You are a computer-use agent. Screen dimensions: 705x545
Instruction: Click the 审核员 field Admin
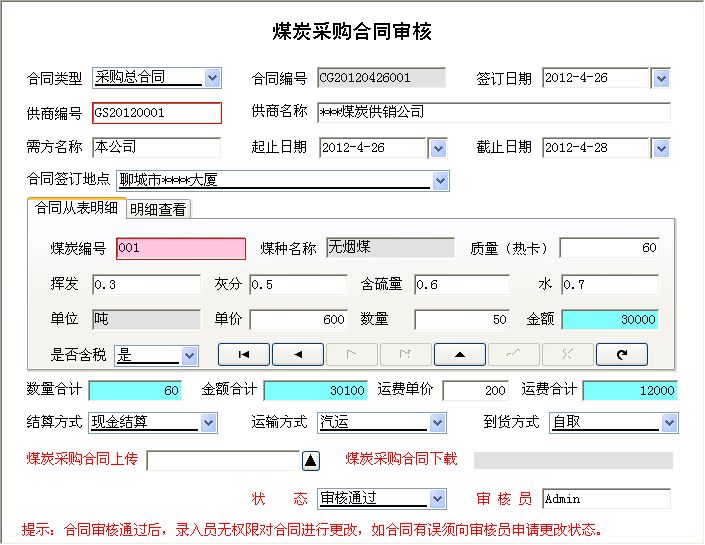607,499
